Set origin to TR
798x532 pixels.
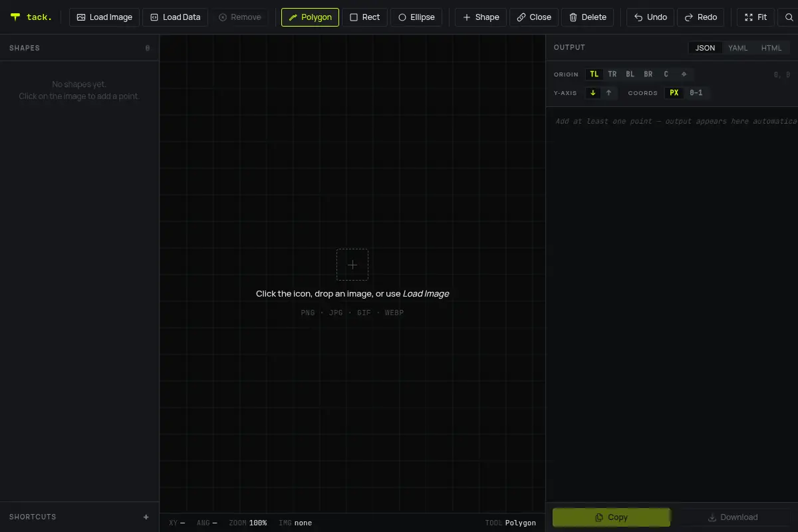point(612,74)
